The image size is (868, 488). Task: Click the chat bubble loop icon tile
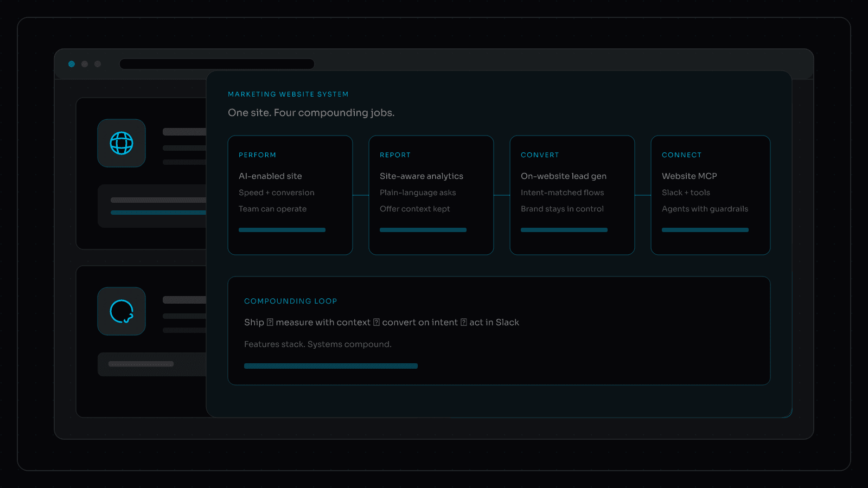122,311
